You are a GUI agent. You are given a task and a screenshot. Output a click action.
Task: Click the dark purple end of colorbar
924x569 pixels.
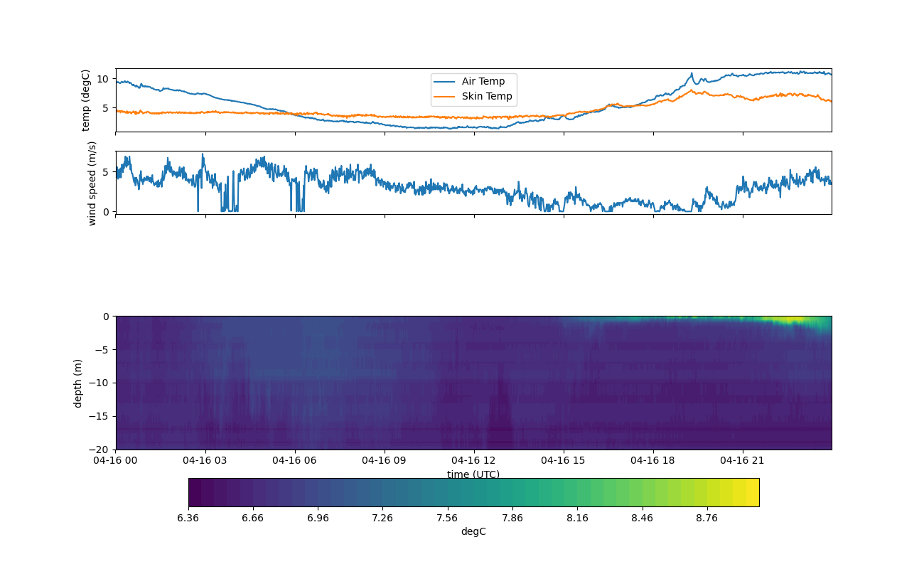[x=195, y=492]
